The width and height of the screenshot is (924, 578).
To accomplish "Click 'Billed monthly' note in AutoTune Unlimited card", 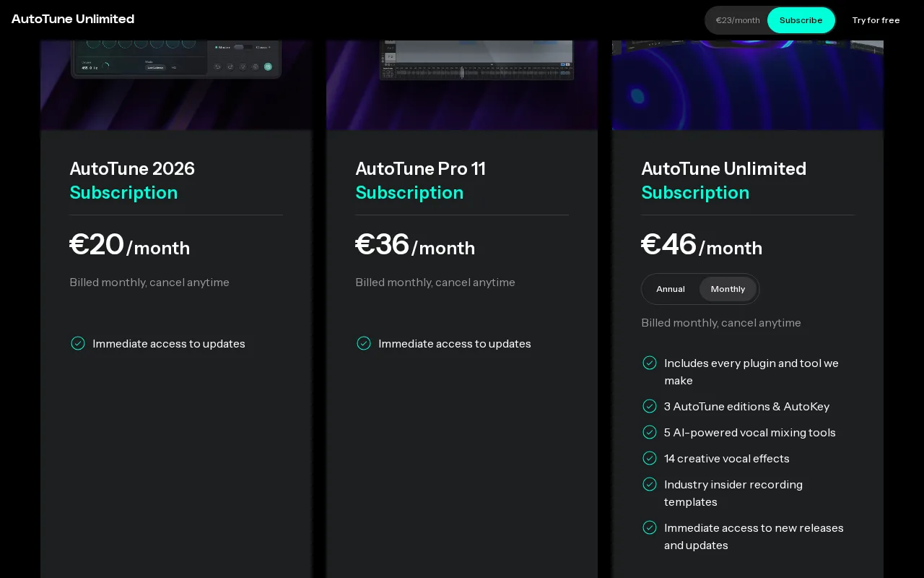I will point(721,323).
